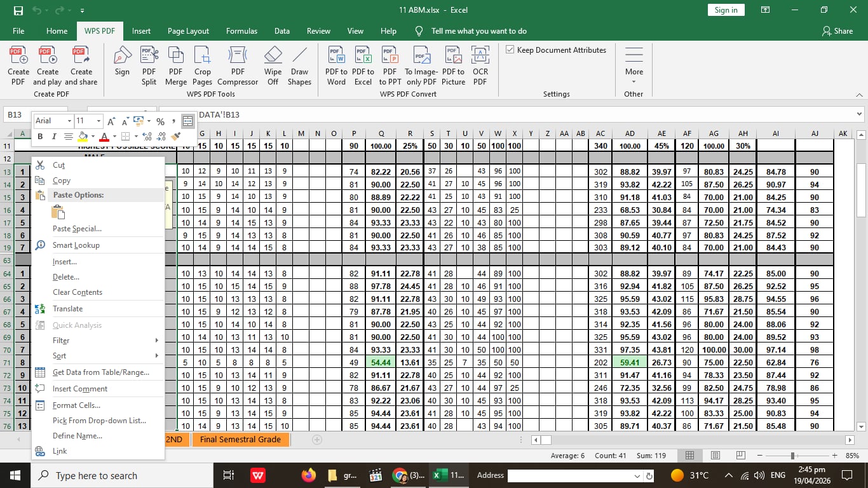Open accounting number format dropdown arrow
Image resolution: width=868 pixels, height=488 pixels.
click(149, 121)
